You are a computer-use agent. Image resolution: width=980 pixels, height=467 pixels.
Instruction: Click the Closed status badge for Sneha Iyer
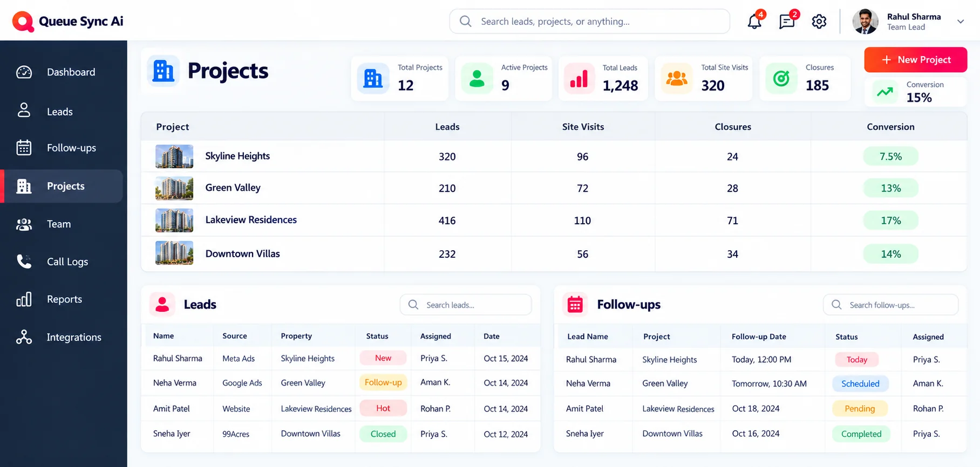pyautogui.click(x=383, y=434)
